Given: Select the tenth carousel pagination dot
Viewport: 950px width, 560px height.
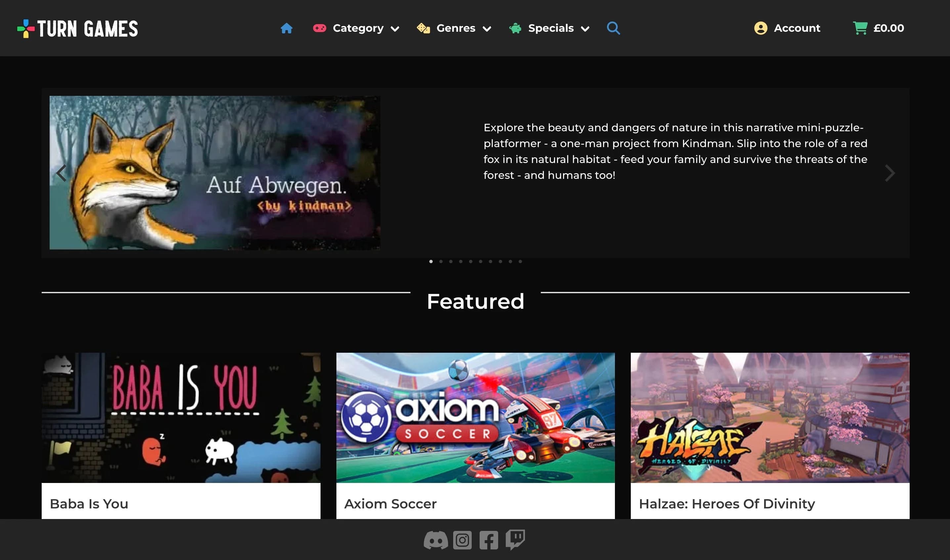Looking at the screenshot, I should 520,261.
